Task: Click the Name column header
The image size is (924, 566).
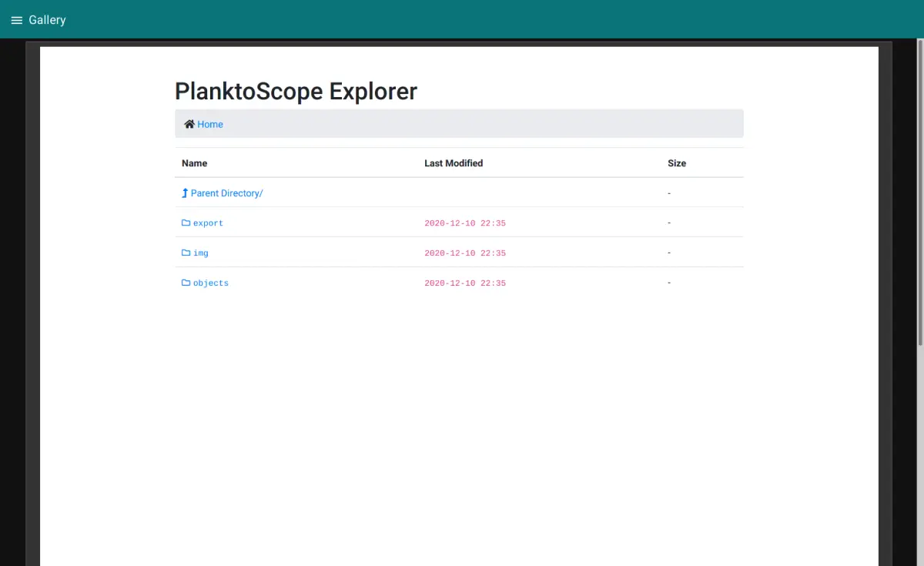Action: [x=194, y=163]
